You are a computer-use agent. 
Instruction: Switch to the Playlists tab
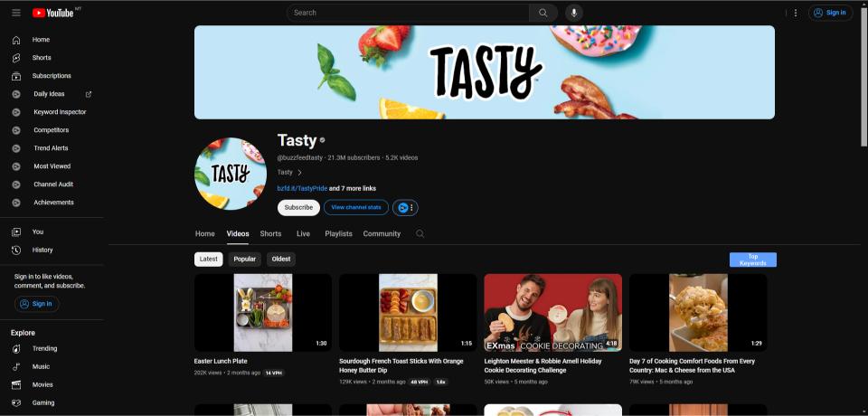(x=339, y=233)
